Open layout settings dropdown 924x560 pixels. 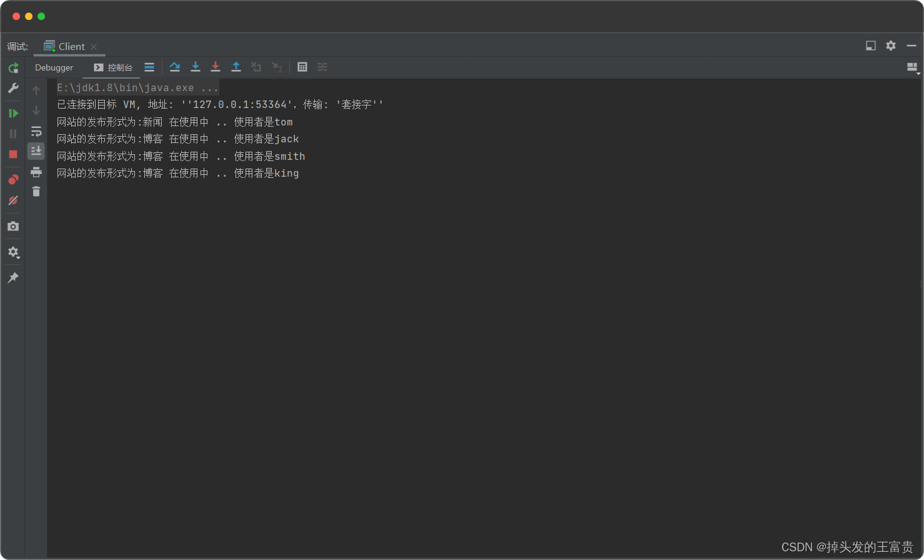[913, 67]
